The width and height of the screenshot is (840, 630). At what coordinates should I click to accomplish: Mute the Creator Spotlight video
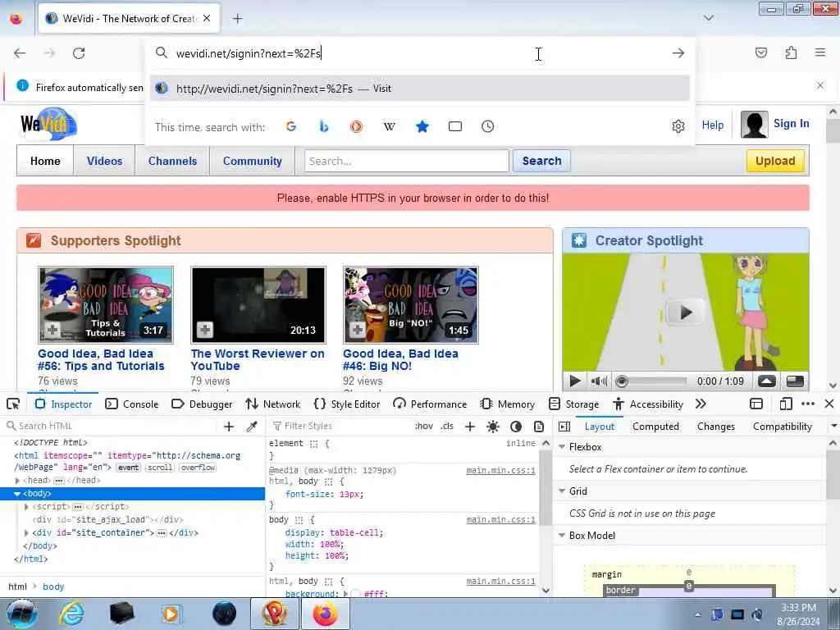click(599, 381)
